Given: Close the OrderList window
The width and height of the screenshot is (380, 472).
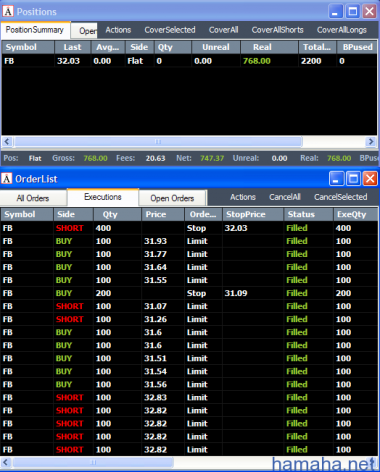Looking at the screenshot, I should pyautogui.click(x=370, y=179).
